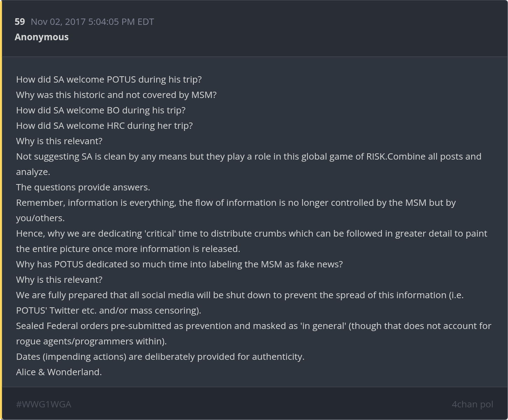
Task: Click the line about labeling MSM fake news
Action: (179, 264)
